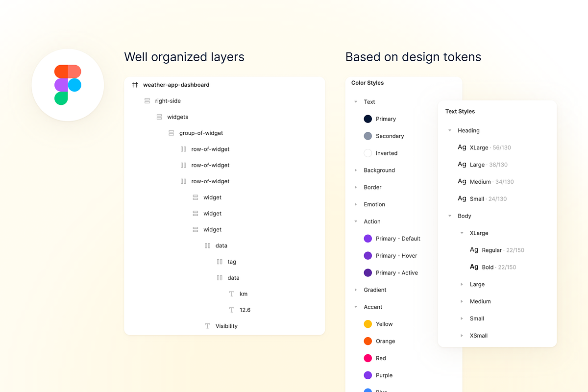
Task: Select the "weather-app-dashboard" layer name
Action: 176,85
